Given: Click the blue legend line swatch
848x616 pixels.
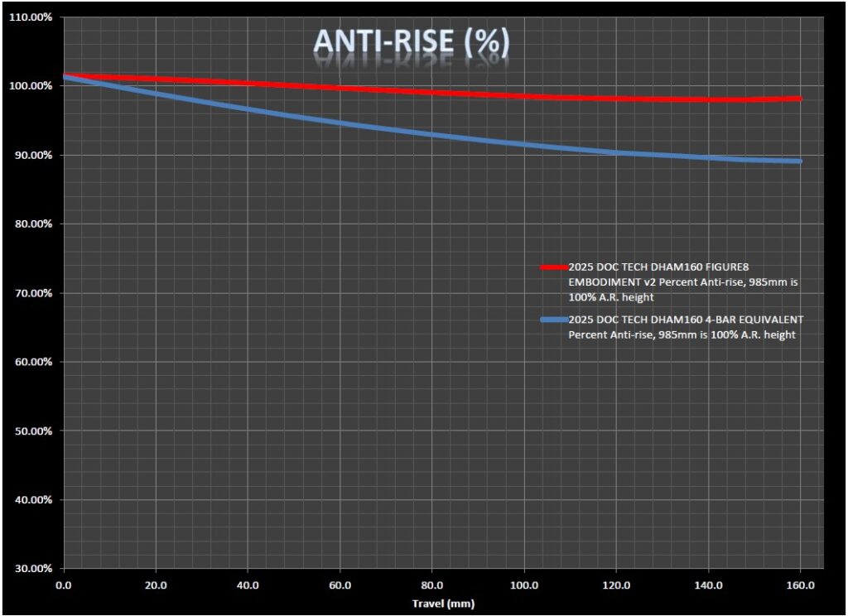Looking at the screenshot, I should pyautogui.click(x=553, y=320).
